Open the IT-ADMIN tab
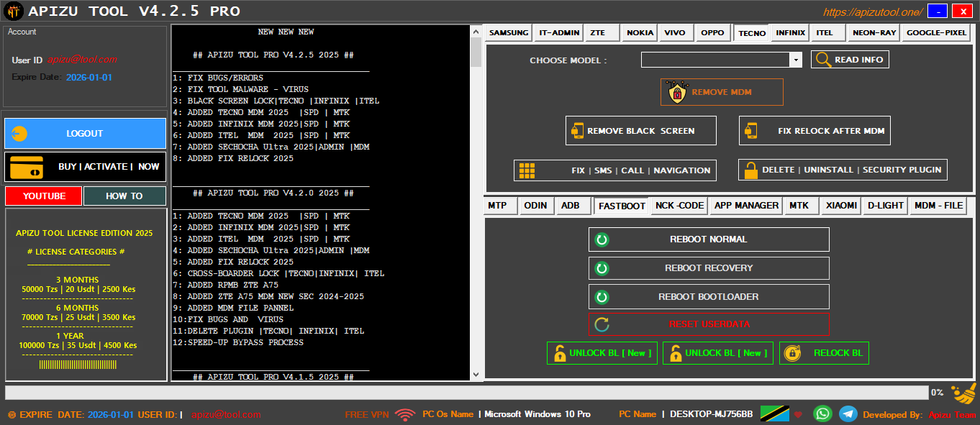This screenshot has width=980, height=425. 558,32
